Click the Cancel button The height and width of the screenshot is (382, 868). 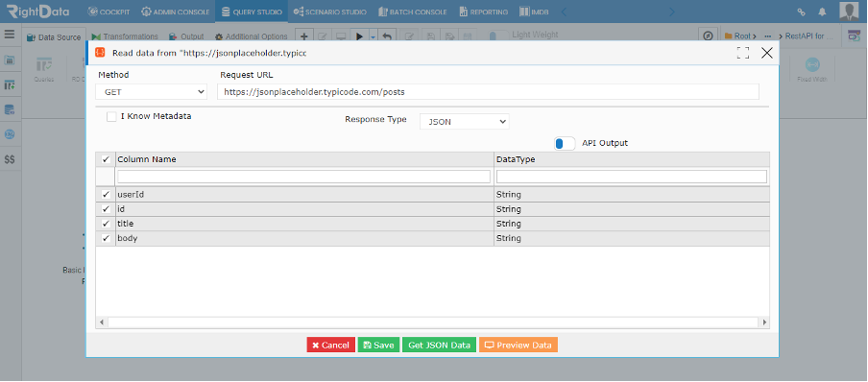pyautogui.click(x=330, y=345)
